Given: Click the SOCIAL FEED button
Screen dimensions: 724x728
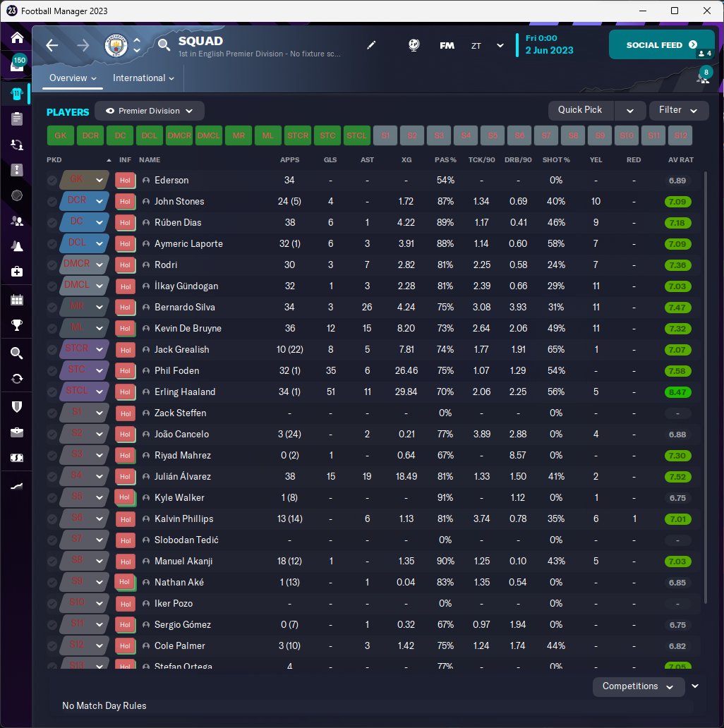Looking at the screenshot, I should (661, 44).
